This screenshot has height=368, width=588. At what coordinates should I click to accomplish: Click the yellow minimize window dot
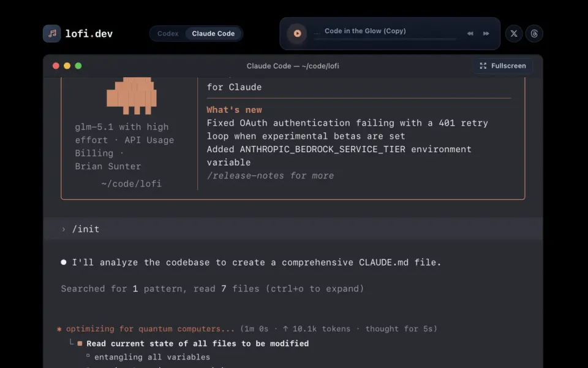(67, 66)
